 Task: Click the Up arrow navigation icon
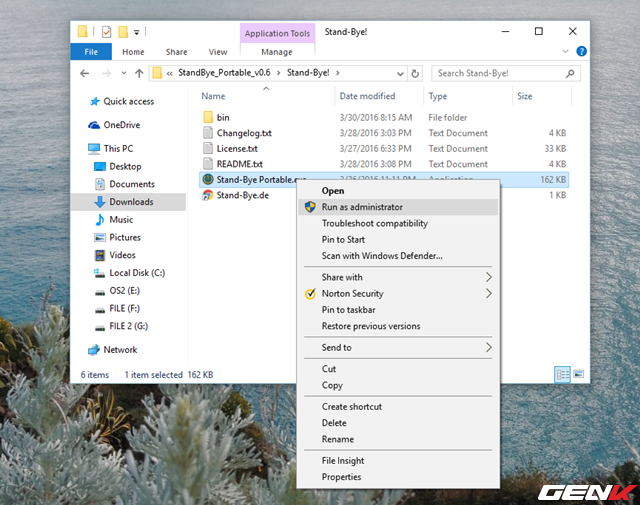pos(137,73)
